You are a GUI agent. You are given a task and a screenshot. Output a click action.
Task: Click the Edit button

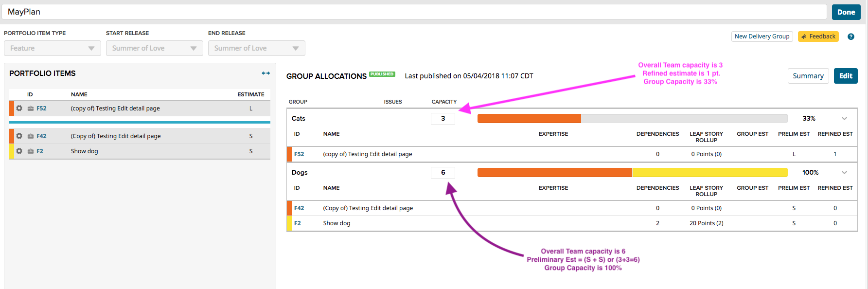point(846,76)
